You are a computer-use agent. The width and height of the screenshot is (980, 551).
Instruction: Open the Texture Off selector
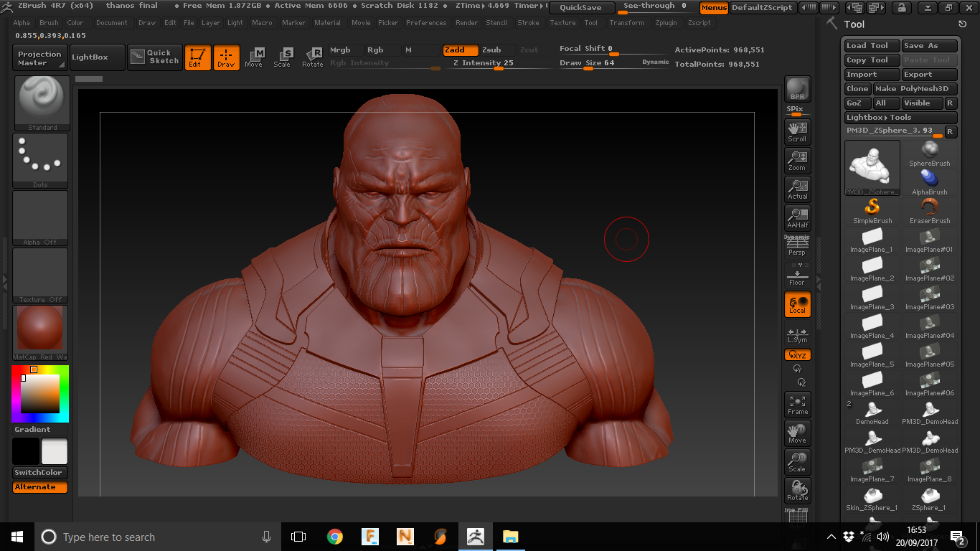(40, 275)
